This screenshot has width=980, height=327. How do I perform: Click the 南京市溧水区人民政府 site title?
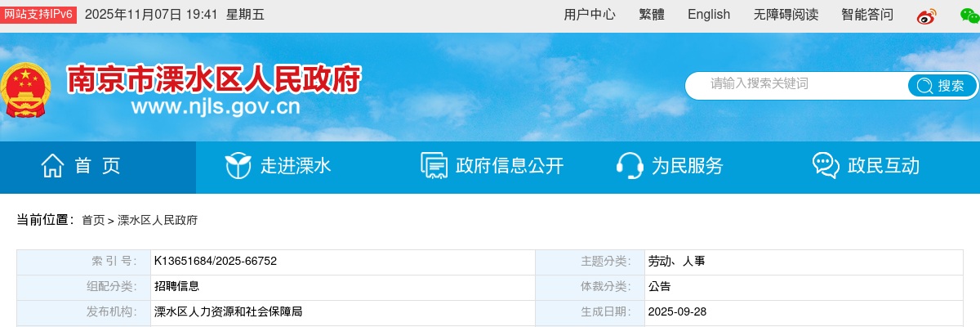tap(214, 80)
